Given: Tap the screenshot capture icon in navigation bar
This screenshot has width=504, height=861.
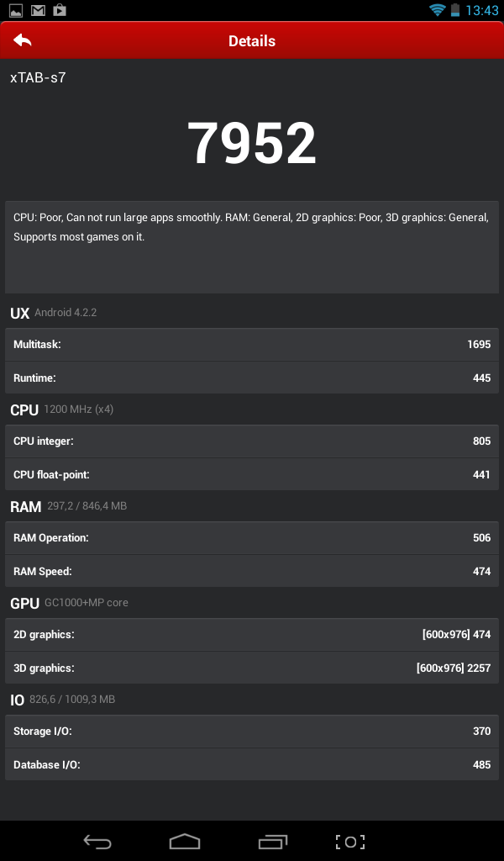Looking at the screenshot, I should point(349,841).
